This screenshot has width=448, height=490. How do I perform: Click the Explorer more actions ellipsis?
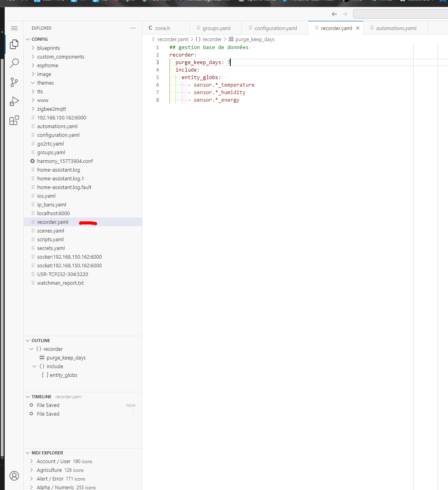coord(133,28)
